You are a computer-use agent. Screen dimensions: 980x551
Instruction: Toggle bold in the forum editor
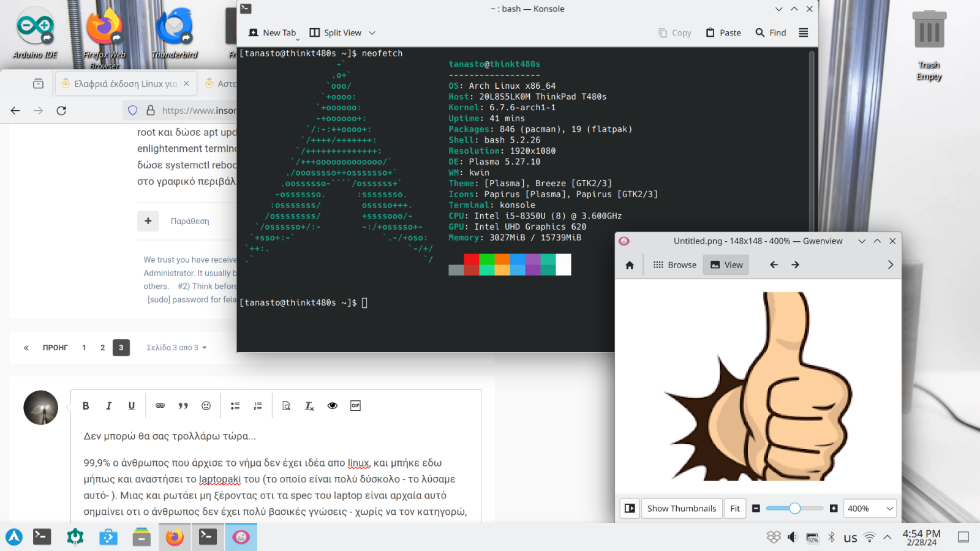[86, 406]
